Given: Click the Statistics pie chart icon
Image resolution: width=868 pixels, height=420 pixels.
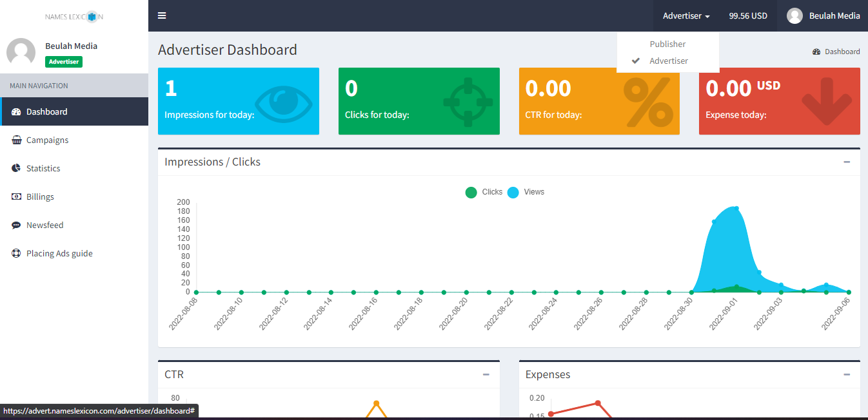Looking at the screenshot, I should click(x=16, y=168).
